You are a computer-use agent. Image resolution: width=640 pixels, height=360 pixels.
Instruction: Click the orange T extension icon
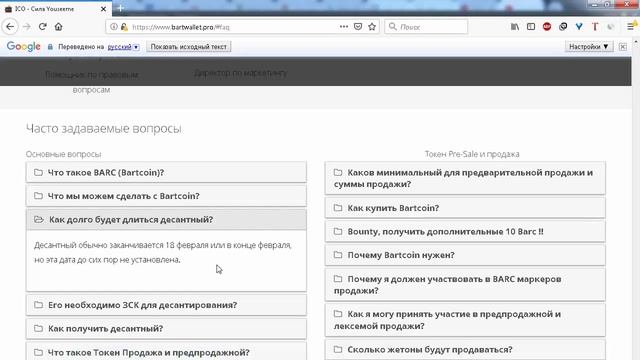tap(595, 27)
